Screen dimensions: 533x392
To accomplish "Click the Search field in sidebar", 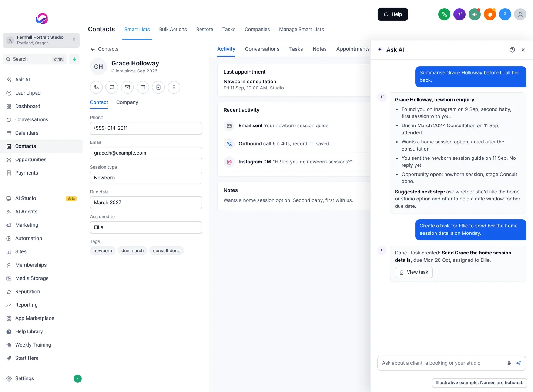I will (35, 59).
